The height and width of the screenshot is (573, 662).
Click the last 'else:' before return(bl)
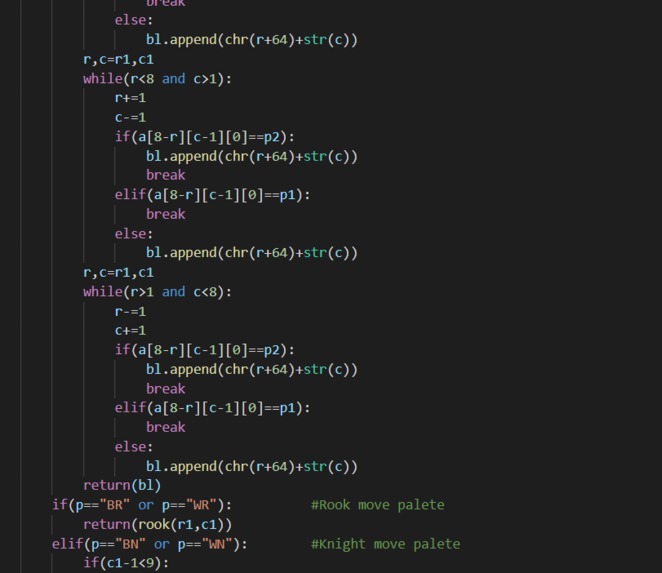click(134, 447)
